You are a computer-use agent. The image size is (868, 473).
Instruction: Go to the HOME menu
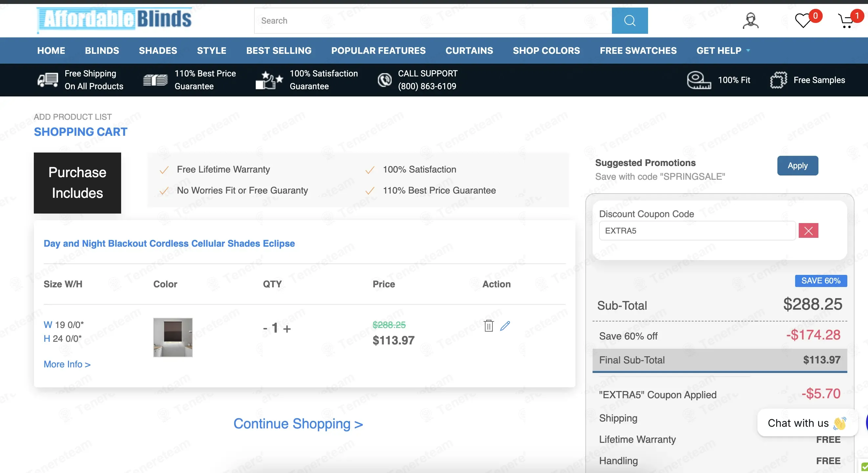tap(51, 51)
